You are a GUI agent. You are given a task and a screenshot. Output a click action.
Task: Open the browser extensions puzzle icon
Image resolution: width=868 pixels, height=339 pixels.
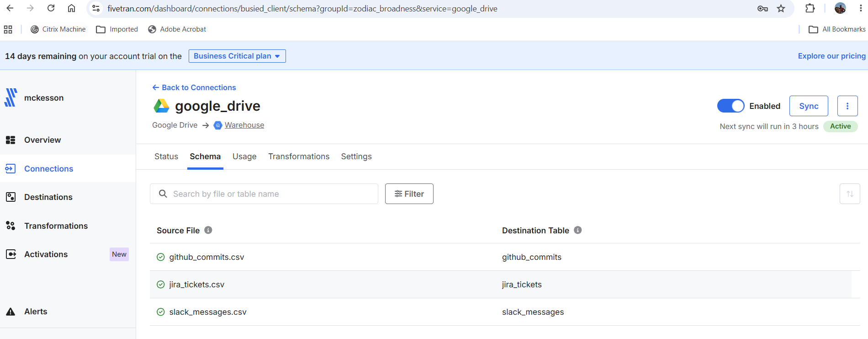click(x=810, y=8)
